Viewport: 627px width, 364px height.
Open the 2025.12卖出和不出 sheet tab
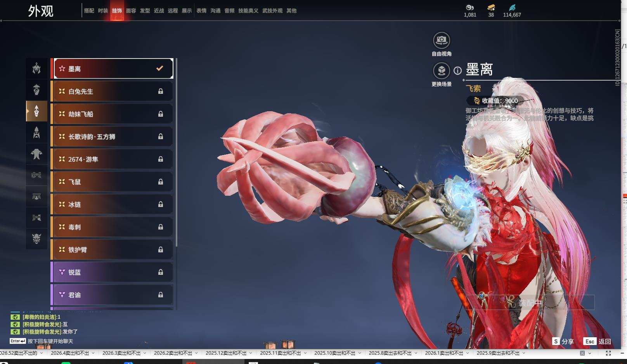coord(226,353)
